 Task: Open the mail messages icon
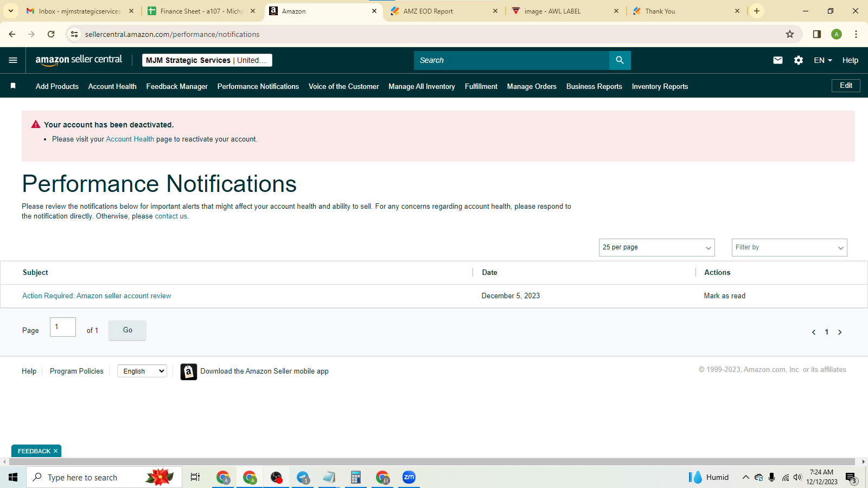coord(777,60)
